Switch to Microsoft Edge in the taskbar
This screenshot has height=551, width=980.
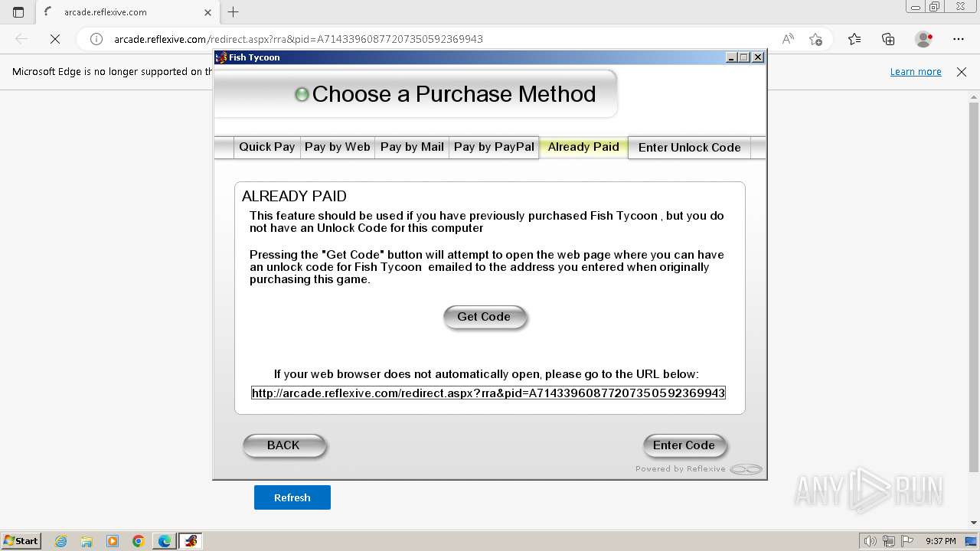[165, 541]
